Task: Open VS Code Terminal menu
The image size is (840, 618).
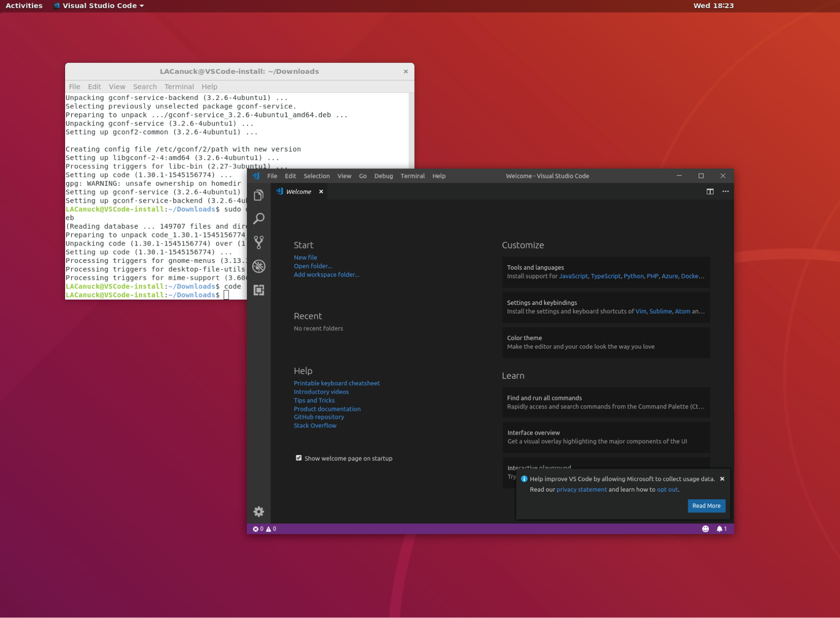Action: (x=412, y=176)
